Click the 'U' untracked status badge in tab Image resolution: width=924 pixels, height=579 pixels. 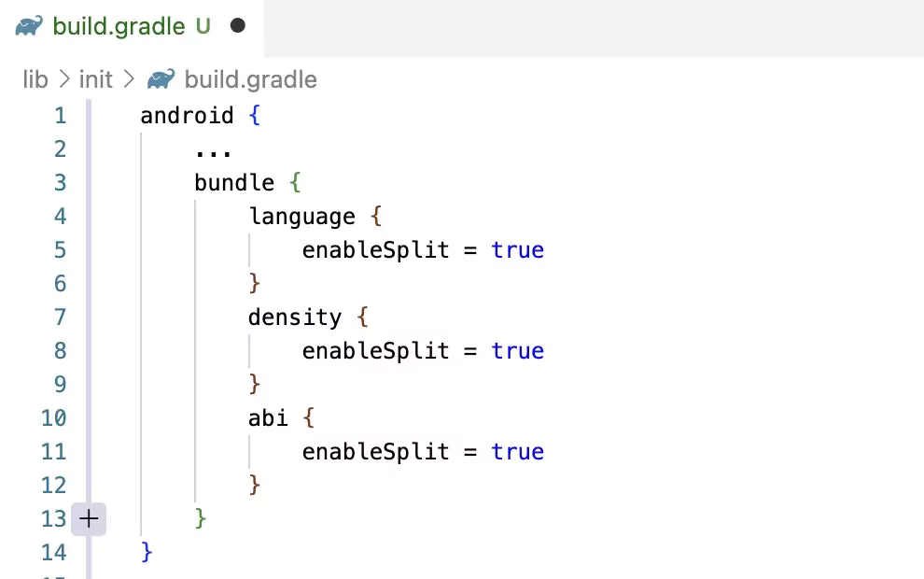(203, 26)
